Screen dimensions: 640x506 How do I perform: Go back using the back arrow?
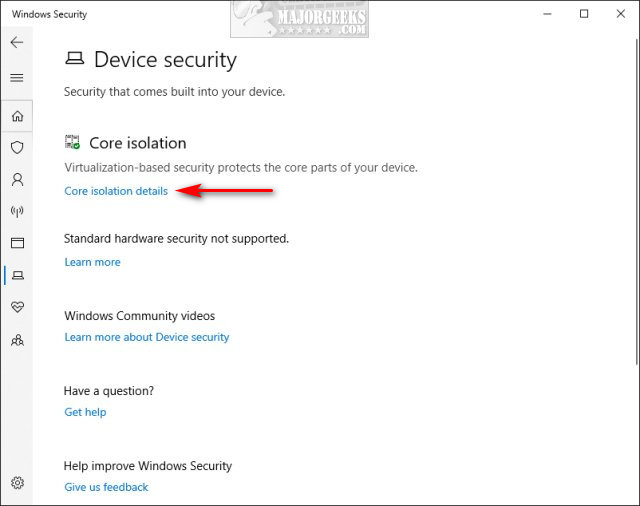point(16,43)
